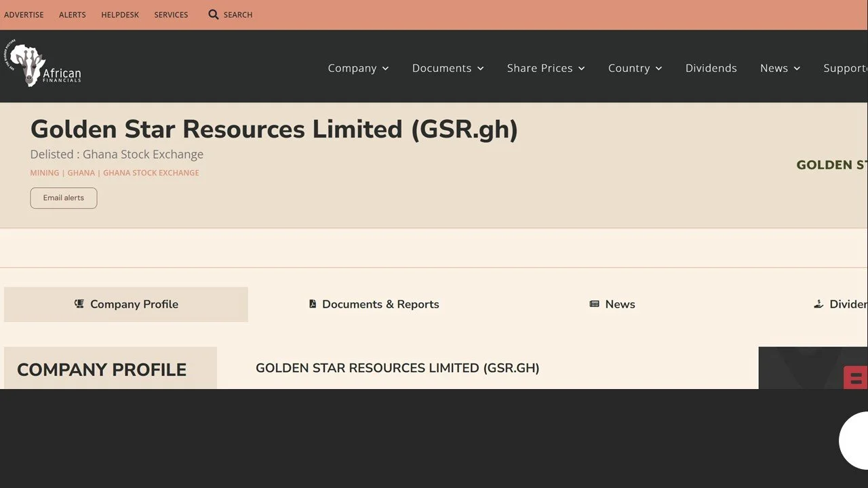This screenshot has height=488, width=868.
Task: Switch to the Documents & Reports tab
Action: tap(374, 304)
